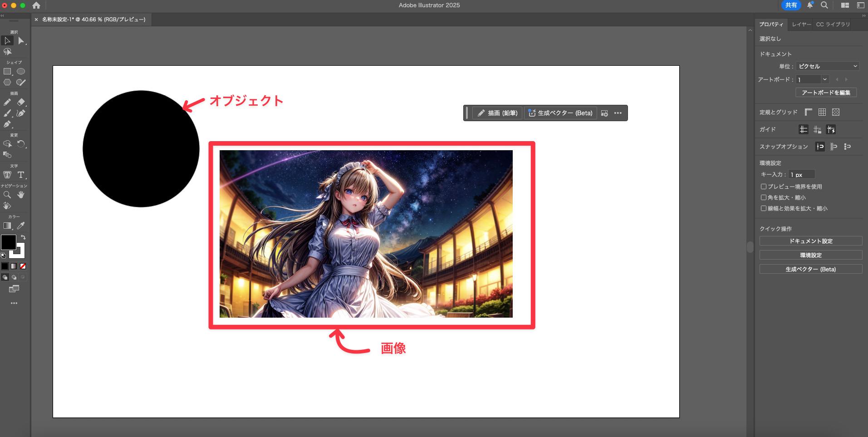The image size is (868, 437).
Task: Select the Ellipse shape tool
Action: 21,72
